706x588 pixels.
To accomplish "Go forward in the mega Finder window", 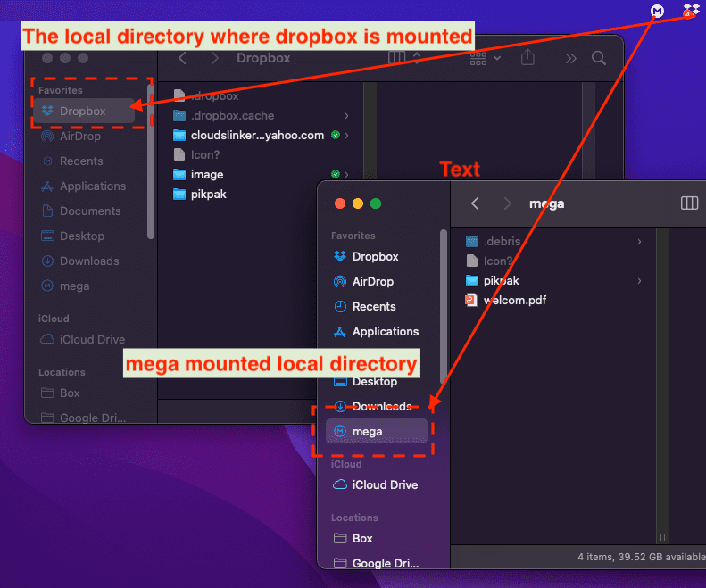I will (508, 203).
